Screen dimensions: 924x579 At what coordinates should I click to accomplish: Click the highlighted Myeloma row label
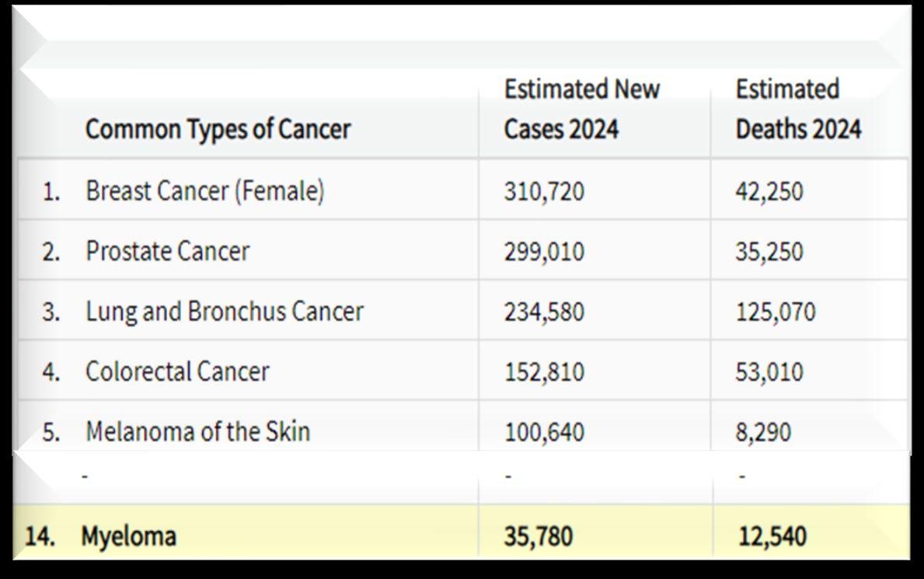[128, 535]
